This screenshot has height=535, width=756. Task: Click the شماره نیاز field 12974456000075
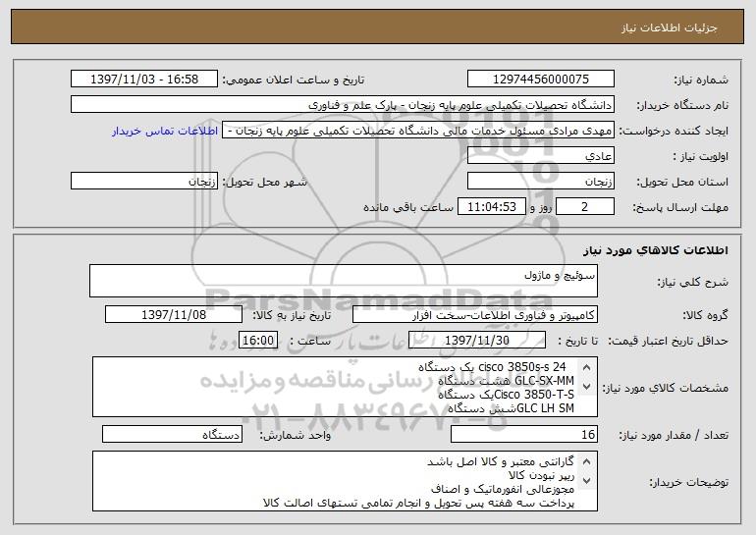point(540,80)
